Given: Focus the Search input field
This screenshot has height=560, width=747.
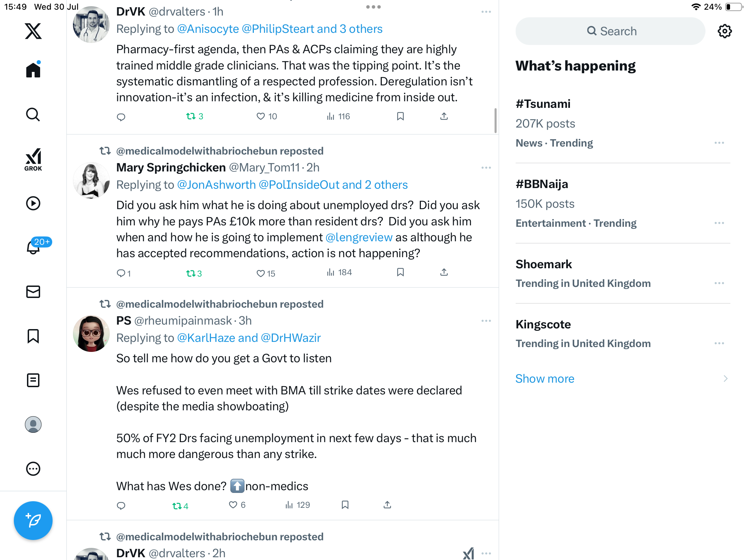Looking at the screenshot, I should tap(610, 31).
